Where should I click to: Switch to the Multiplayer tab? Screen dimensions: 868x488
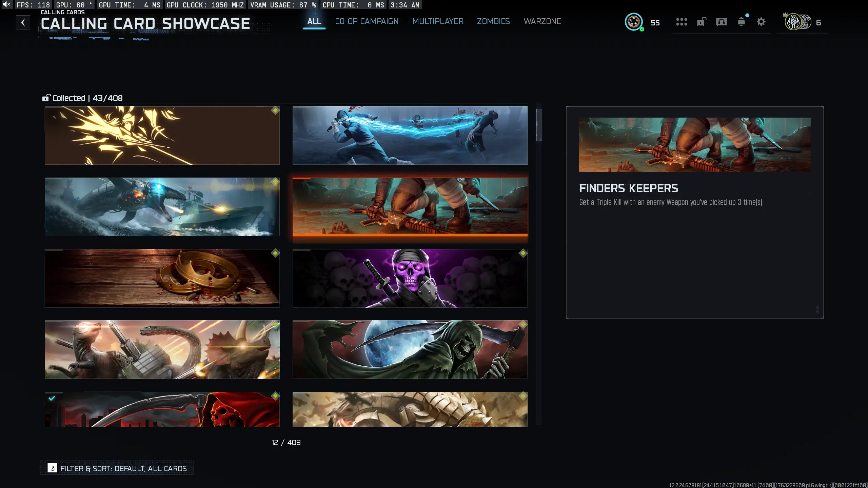(x=438, y=21)
